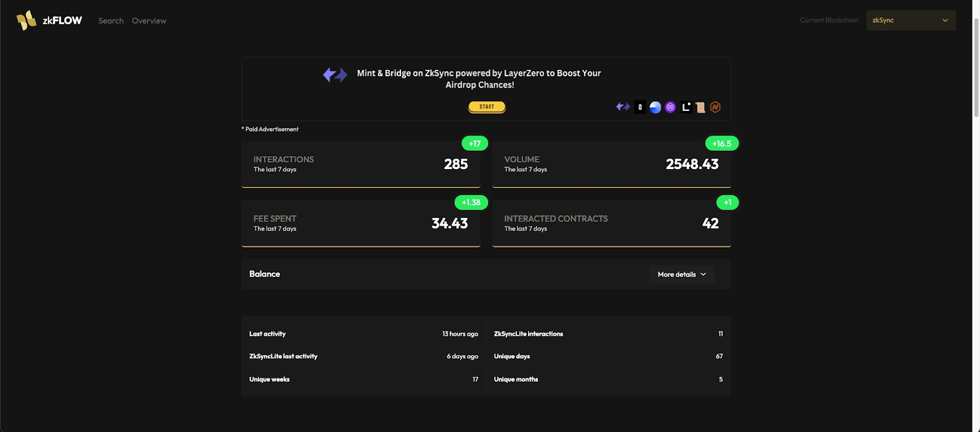The width and height of the screenshot is (980, 432).
Task: Click the Unique months value 5
Action: pyautogui.click(x=721, y=379)
